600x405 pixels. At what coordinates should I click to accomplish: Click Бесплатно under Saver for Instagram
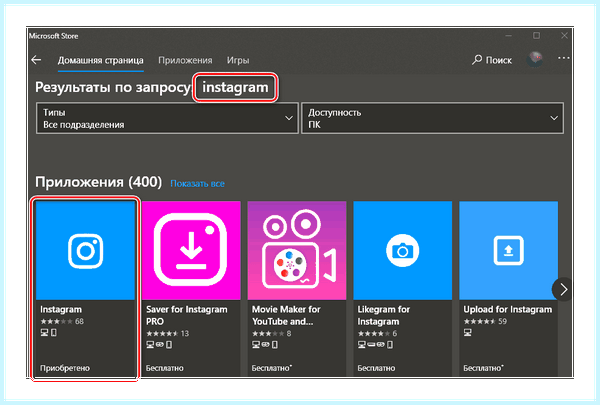165,368
